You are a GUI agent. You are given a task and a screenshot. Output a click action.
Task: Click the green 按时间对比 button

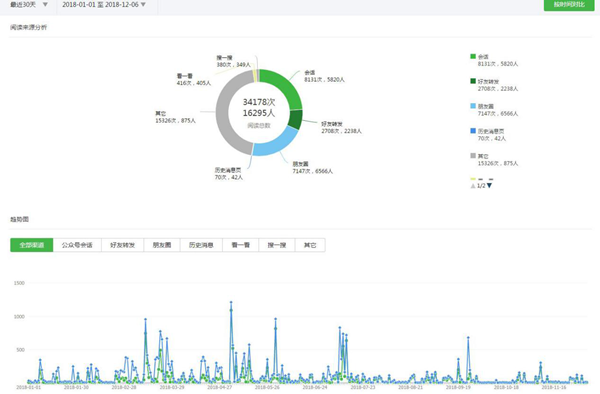pyautogui.click(x=569, y=5)
